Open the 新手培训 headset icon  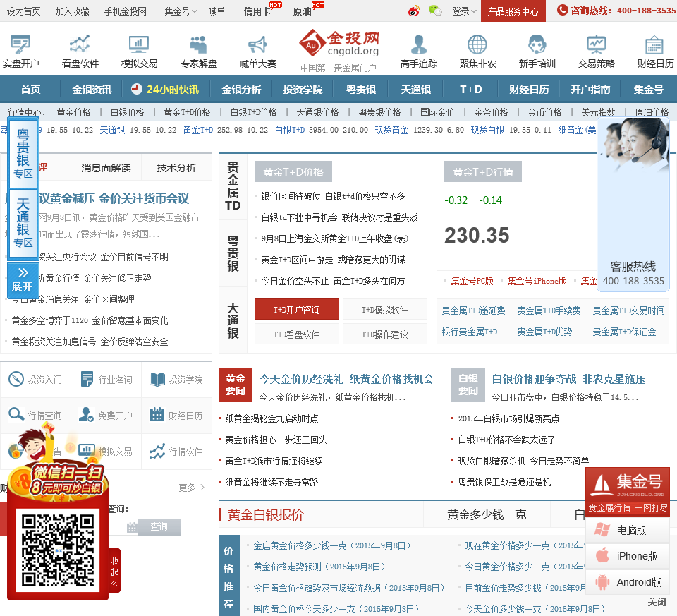tap(537, 44)
